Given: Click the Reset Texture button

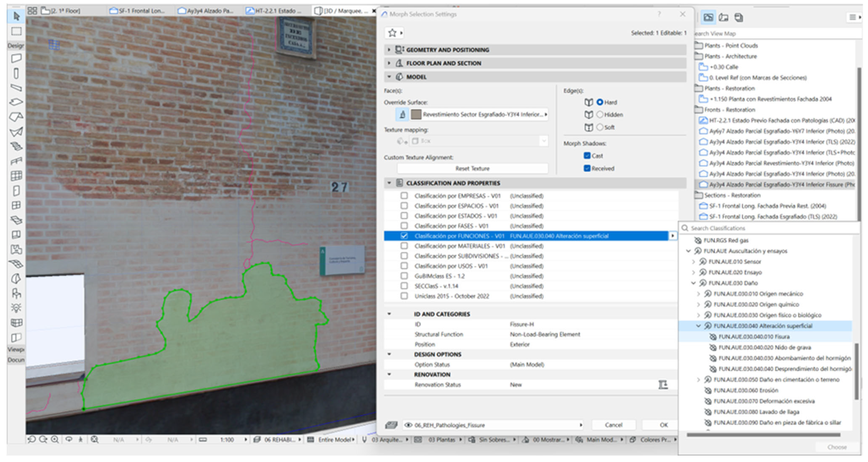Looking at the screenshot, I should pyautogui.click(x=472, y=168).
